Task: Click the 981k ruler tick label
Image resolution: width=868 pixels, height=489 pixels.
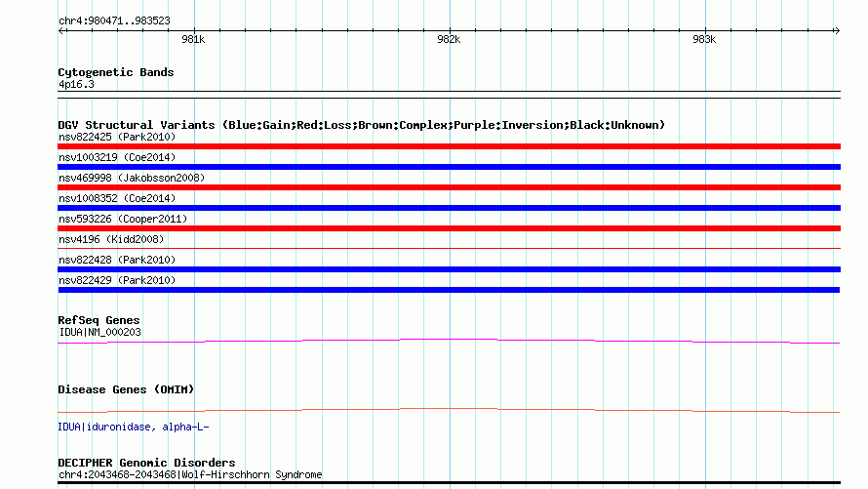Action: coord(193,39)
